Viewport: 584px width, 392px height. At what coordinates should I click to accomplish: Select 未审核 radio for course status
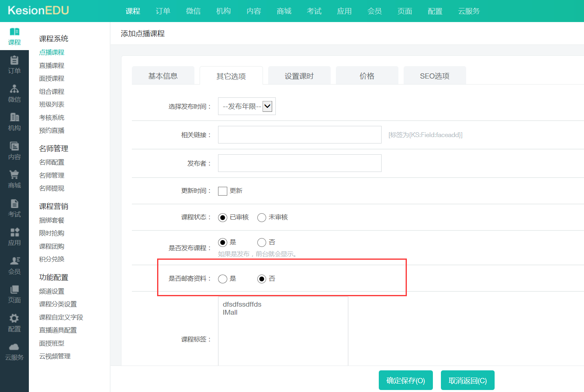click(x=262, y=218)
